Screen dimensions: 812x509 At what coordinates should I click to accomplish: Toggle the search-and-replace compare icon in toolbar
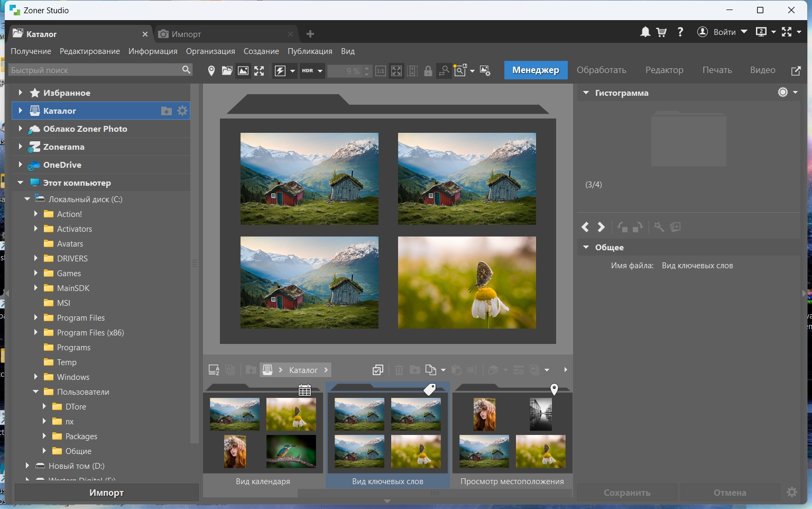click(444, 70)
